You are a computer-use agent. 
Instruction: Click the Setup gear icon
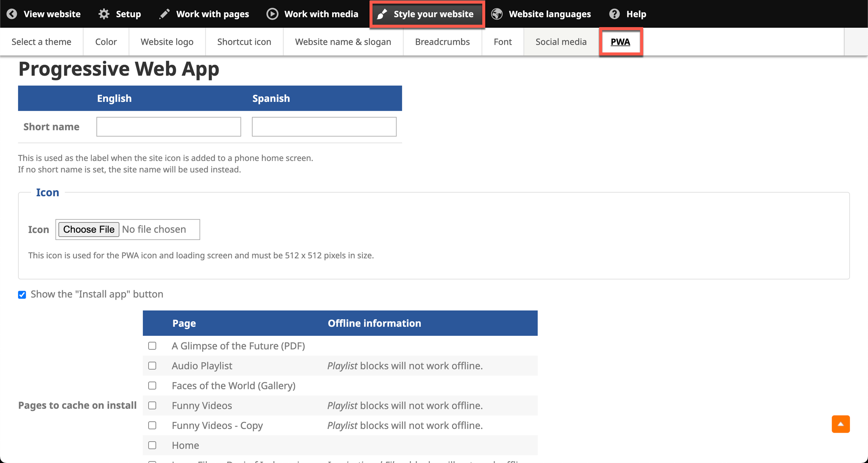[104, 14]
